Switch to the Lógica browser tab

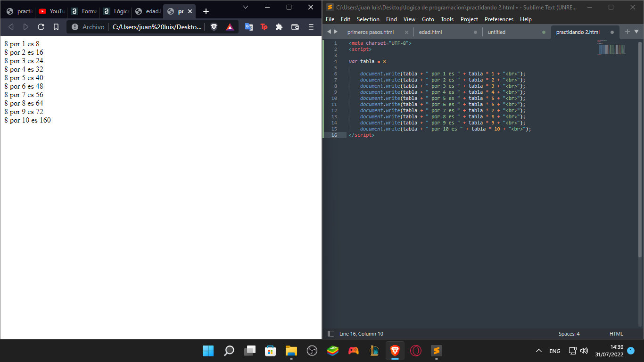coord(116,11)
